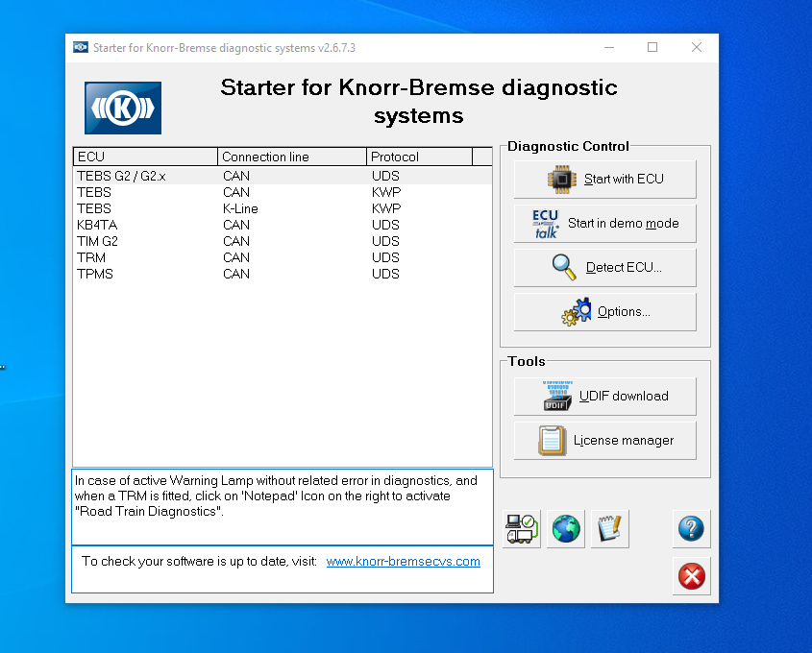Click the warning lamp information text box
The height and width of the screenshot is (653, 812).
tap(283, 507)
